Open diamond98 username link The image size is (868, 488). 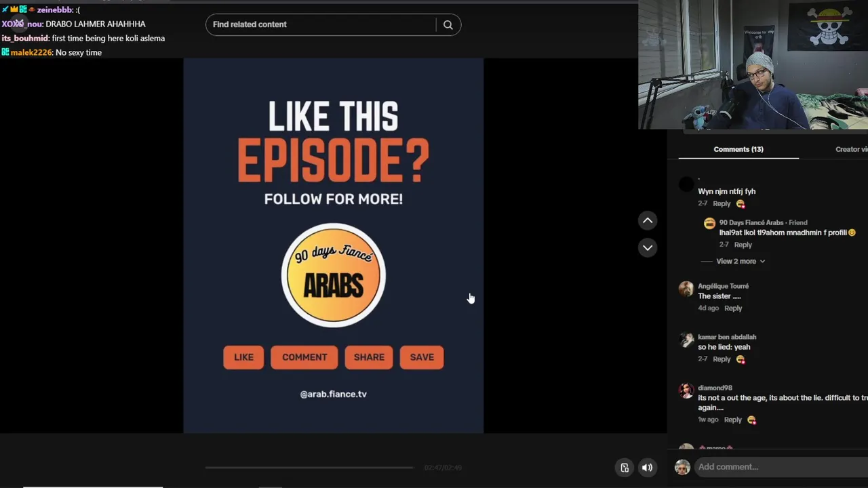pos(715,388)
